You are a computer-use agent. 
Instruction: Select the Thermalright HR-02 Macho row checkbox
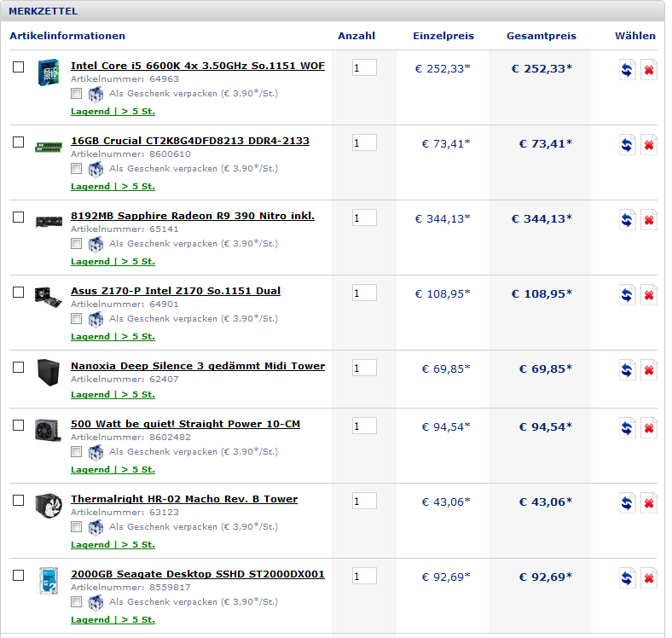18,500
